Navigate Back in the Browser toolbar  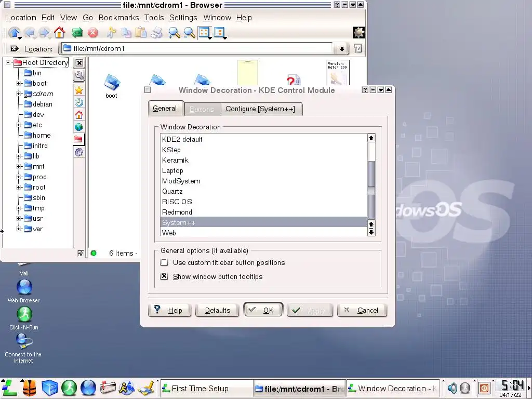[x=30, y=33]
